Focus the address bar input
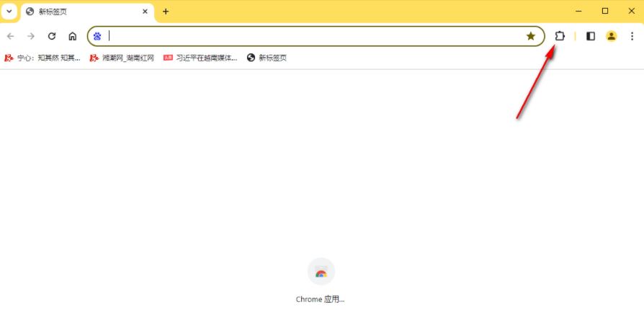644x310 pixels. 314,36
